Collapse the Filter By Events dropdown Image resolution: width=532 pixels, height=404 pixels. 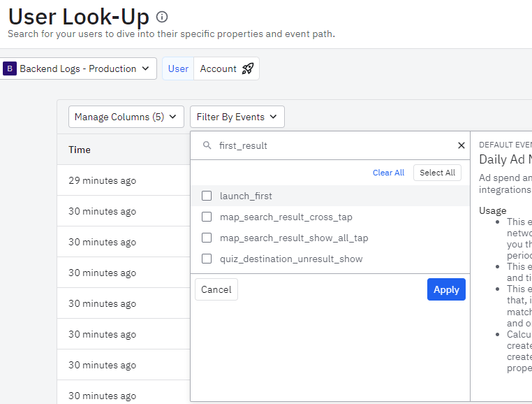tap(237, 117)
